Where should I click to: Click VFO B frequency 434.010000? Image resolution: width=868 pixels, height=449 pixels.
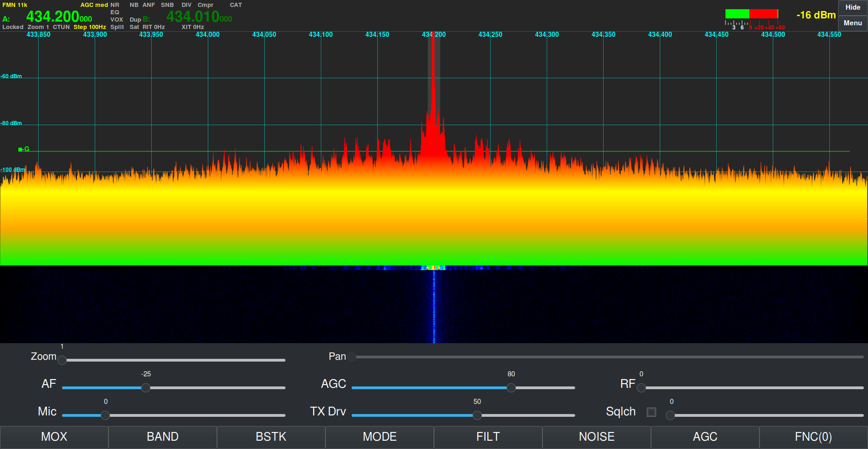200,17
